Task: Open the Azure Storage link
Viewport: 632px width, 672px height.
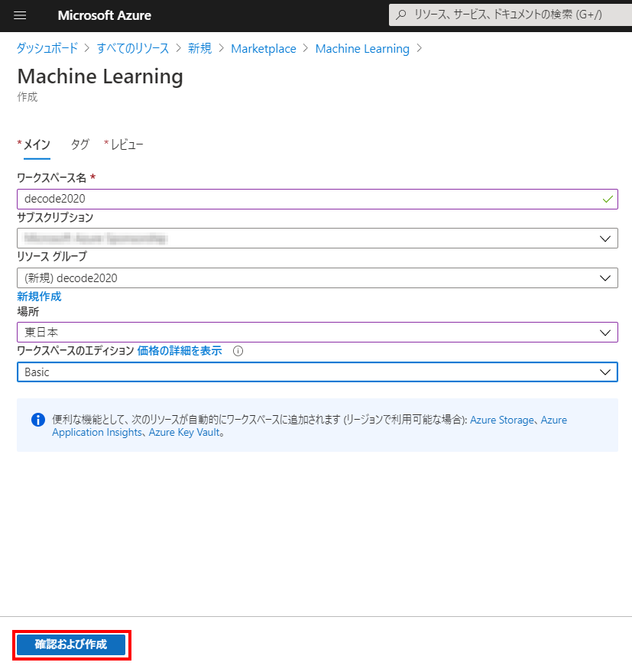Action: pyautogui.click(x=502, y=420)
